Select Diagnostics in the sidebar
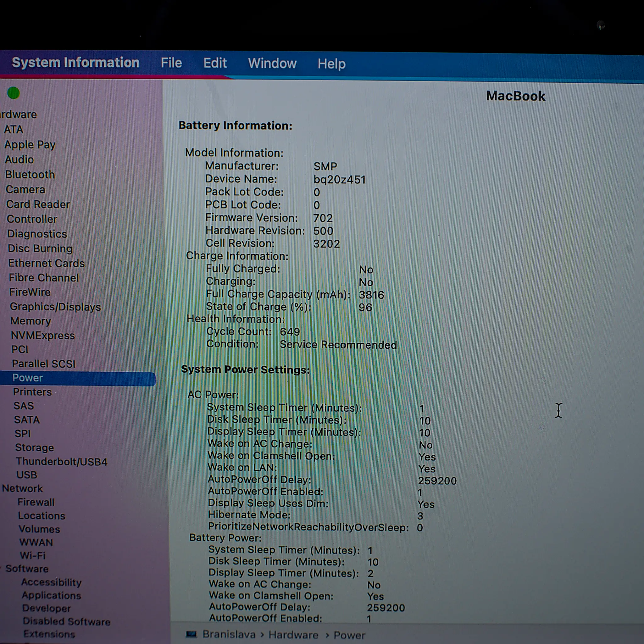Image resolution: width=644 pixels, height=644 pixels. 37,234
